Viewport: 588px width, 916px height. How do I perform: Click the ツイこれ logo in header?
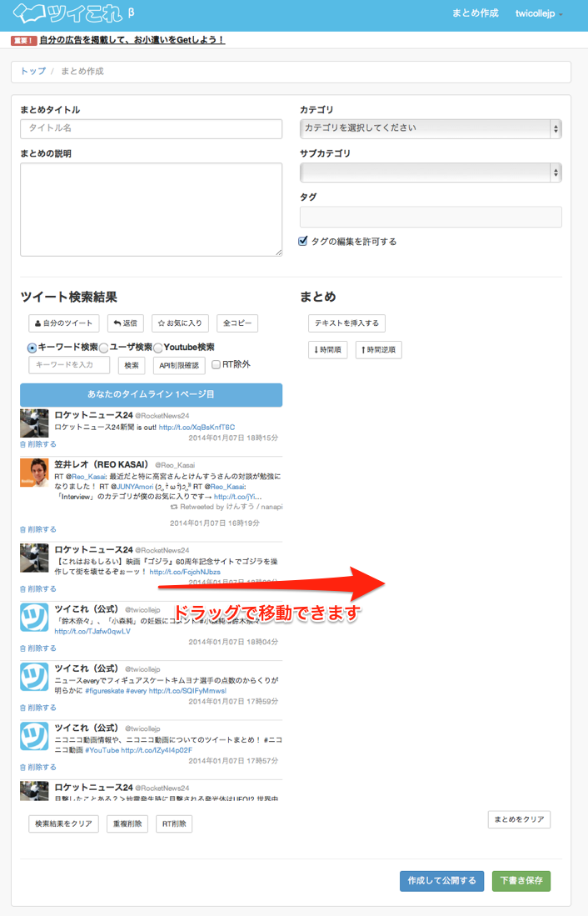coord(73,13)
